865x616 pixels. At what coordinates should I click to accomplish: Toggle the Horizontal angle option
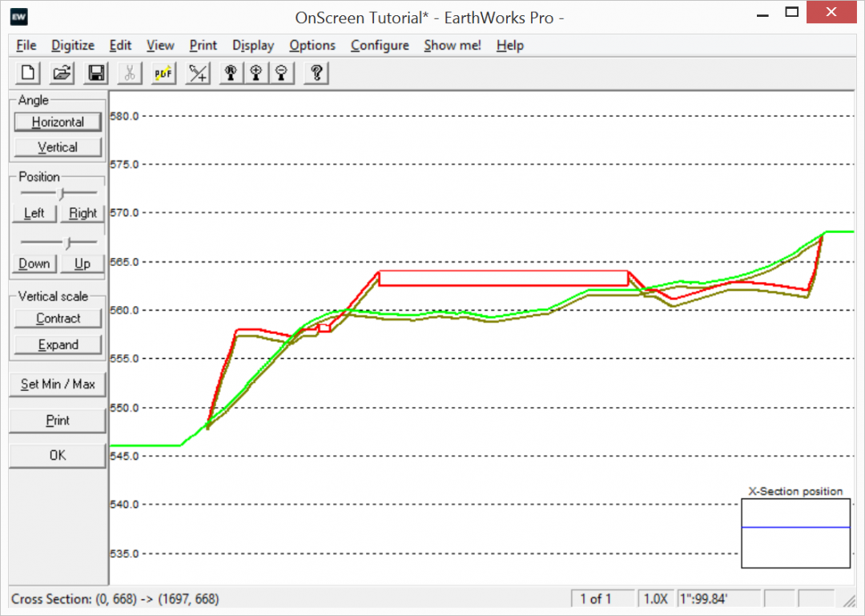click(x=57, y=122)
